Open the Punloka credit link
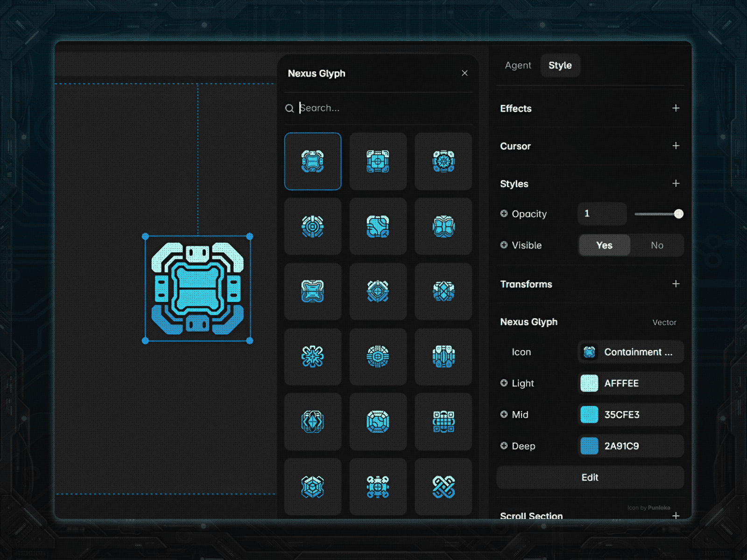 659,508
